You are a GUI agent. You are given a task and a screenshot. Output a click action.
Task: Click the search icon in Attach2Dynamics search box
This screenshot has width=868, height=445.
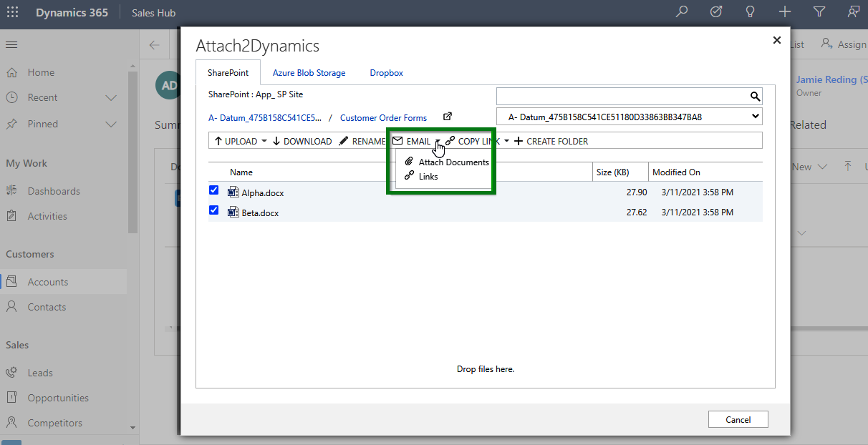pos(755,96)
